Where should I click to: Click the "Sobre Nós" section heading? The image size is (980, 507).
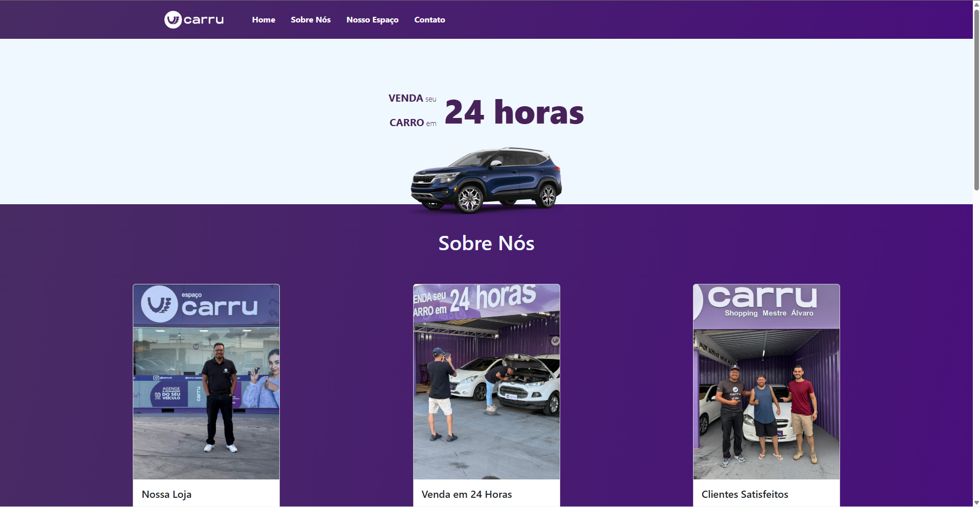(x=487, y=244)
